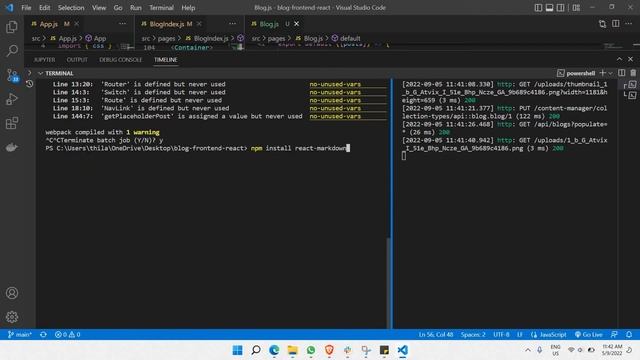Switch to the TIMELINE panel tab
640x360 pixels.
coord(165,60)
